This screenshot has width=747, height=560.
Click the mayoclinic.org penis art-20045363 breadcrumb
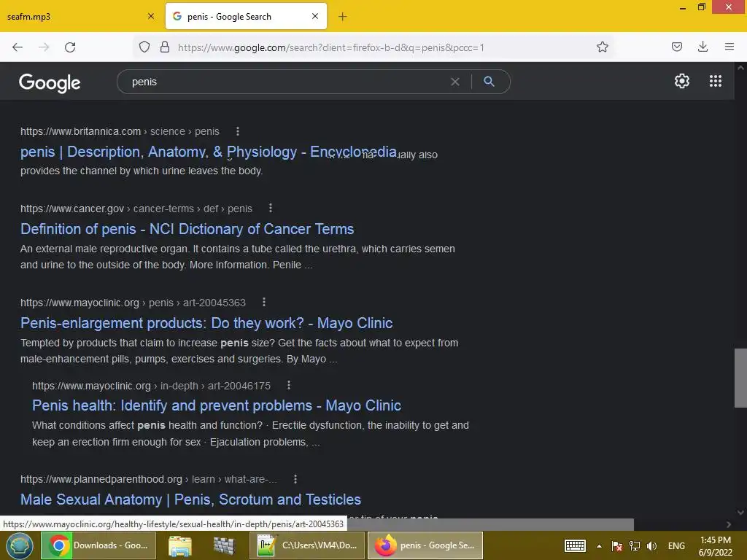(133, 303)
